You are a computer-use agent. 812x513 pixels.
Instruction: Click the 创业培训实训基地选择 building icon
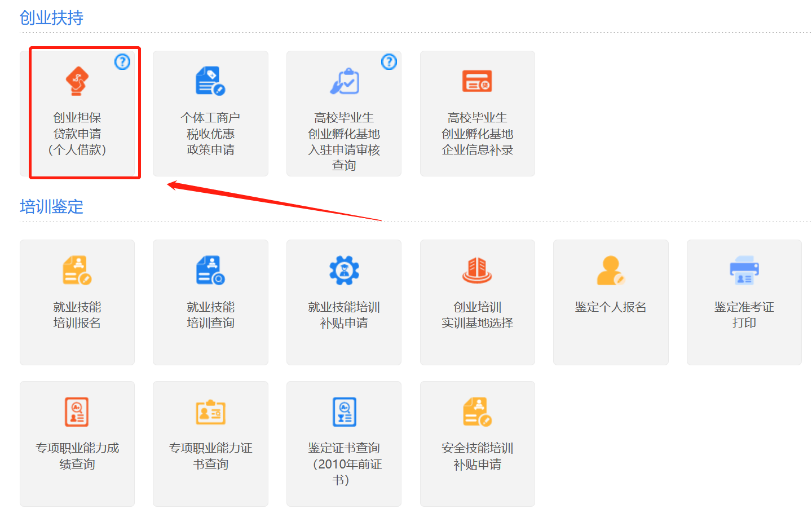point(477,270)
